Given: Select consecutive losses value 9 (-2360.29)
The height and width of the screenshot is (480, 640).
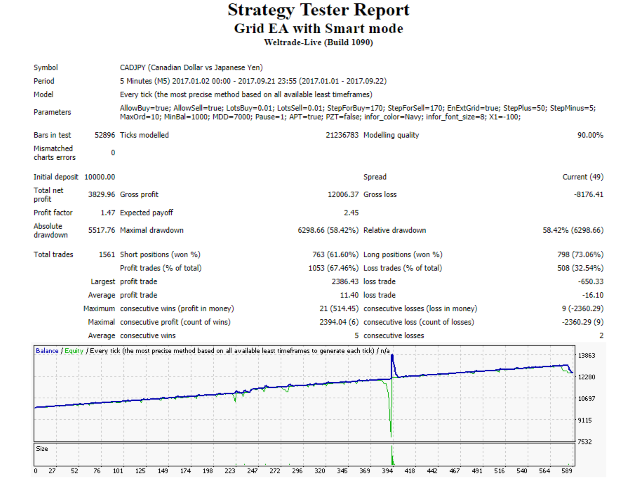Looking at the screenshot, I should (x=582, y=309).
